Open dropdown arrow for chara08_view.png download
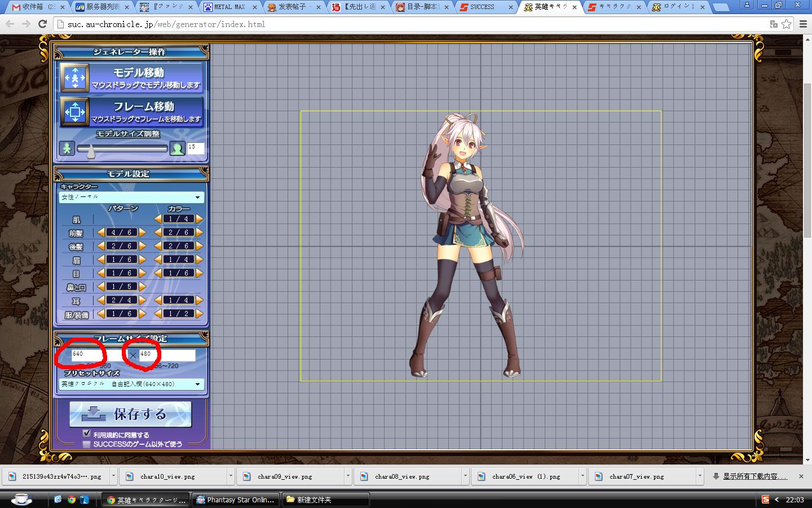 click(x=465, y=476)
